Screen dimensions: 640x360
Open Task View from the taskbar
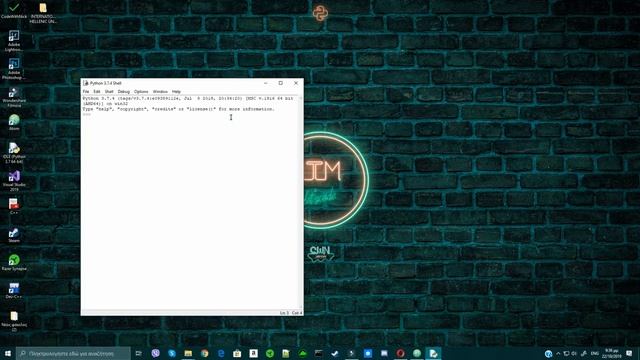point(139,353)
